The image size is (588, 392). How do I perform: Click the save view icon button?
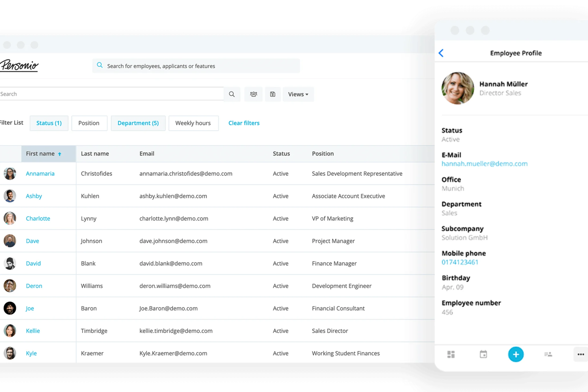tap(273, 94)
